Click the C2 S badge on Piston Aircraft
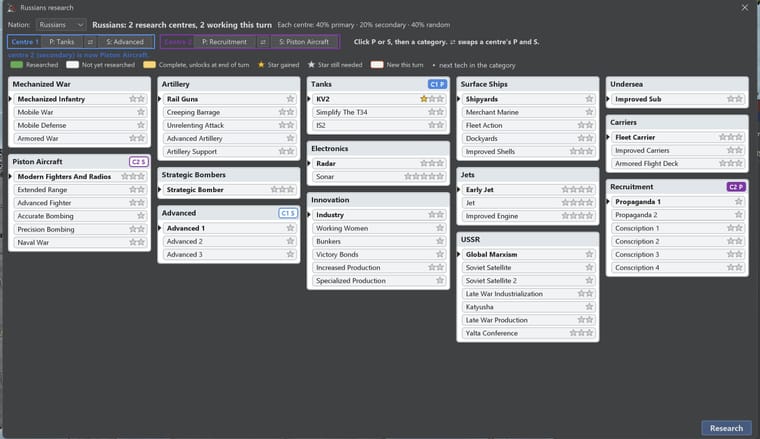Screen dimensions: 760x439 [139, 162]
